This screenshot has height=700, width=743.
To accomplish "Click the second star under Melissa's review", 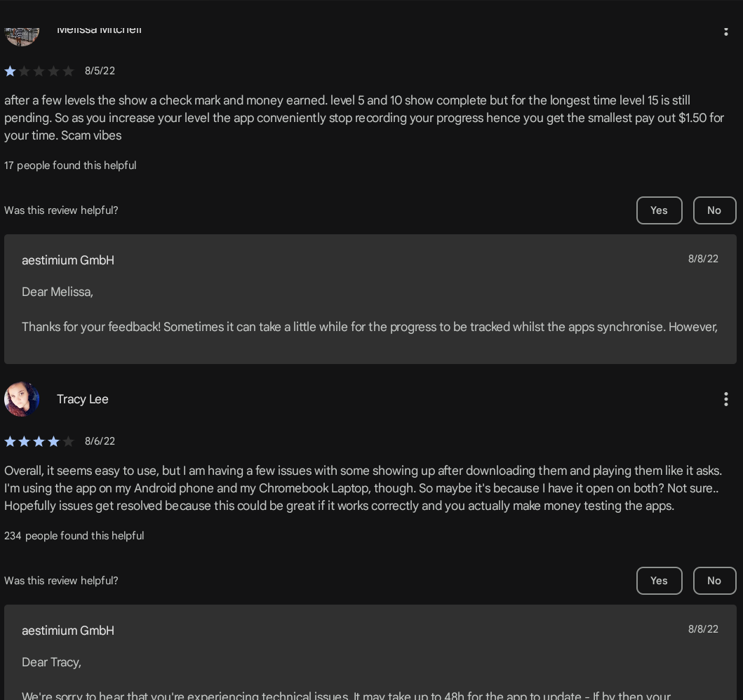I will tap(25, 71).
